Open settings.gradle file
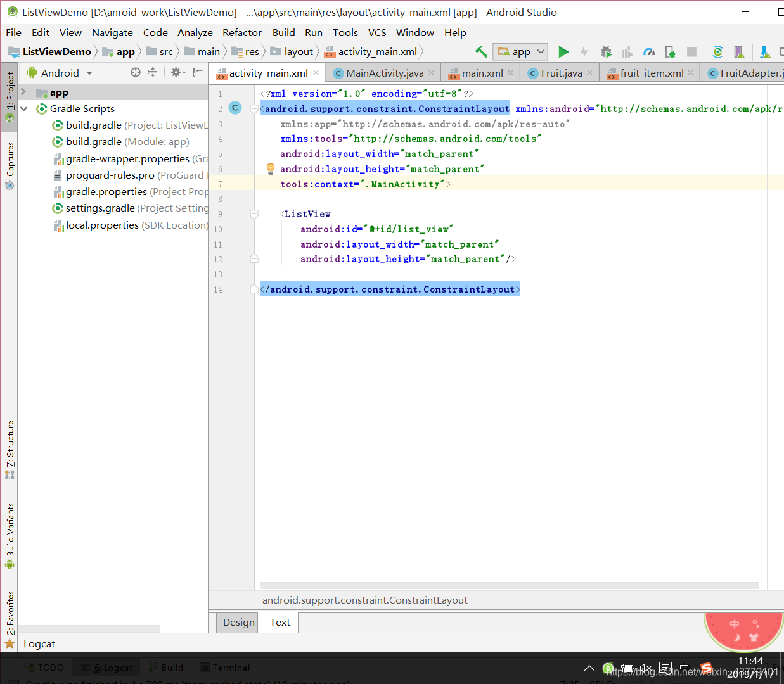Image resolution: width=784 pixels, height=684 pixels. click(x=130, y=208)
